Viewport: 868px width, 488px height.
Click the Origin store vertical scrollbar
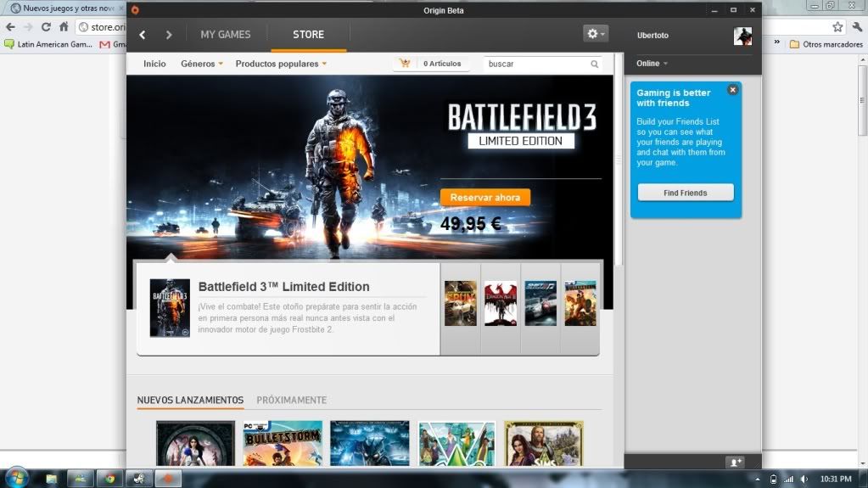coord(619,160)
